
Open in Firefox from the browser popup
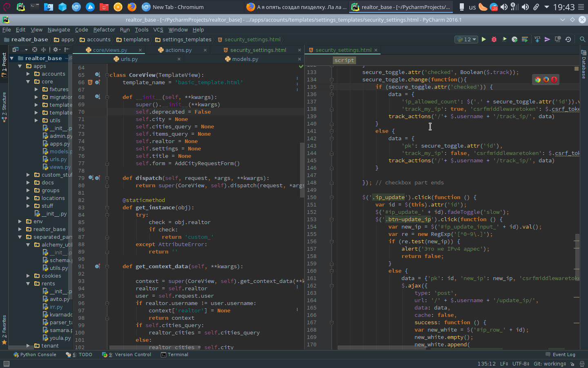coord(546,80)
